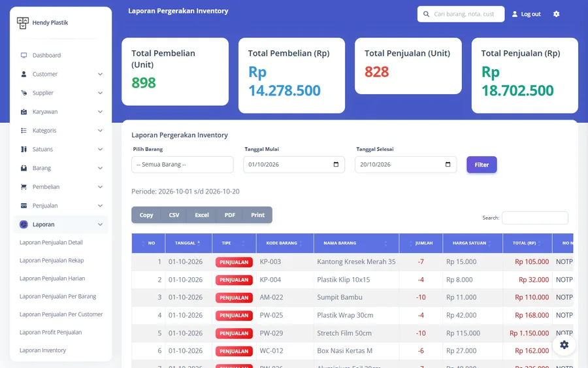Click the Laporan pie chart icon
588x368 pixels.
click(x=24, y=224)
